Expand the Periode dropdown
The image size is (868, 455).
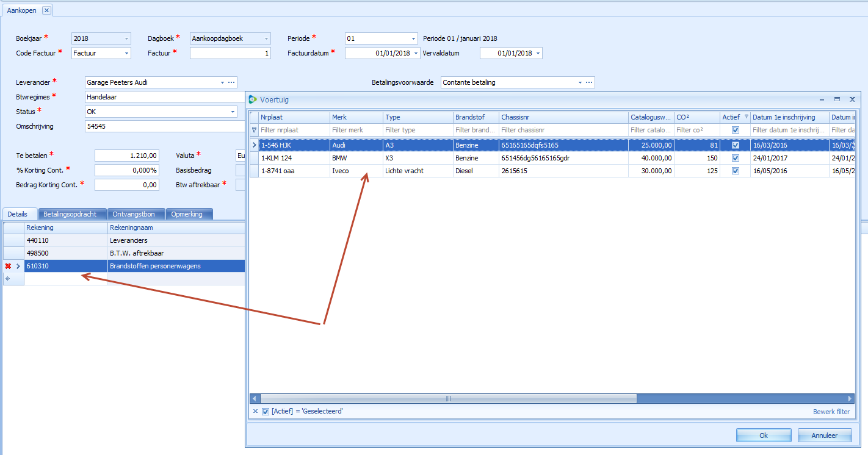[x=413, y=38]
